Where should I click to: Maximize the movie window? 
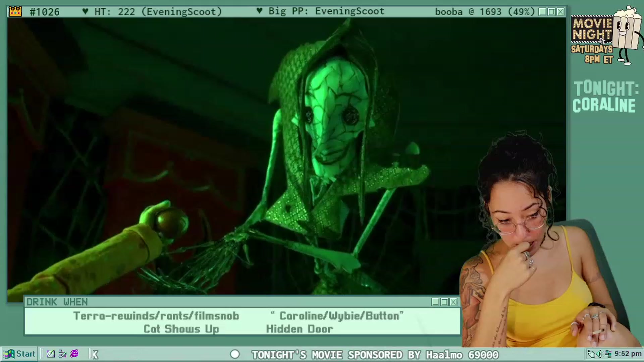[x=551, y=12]
